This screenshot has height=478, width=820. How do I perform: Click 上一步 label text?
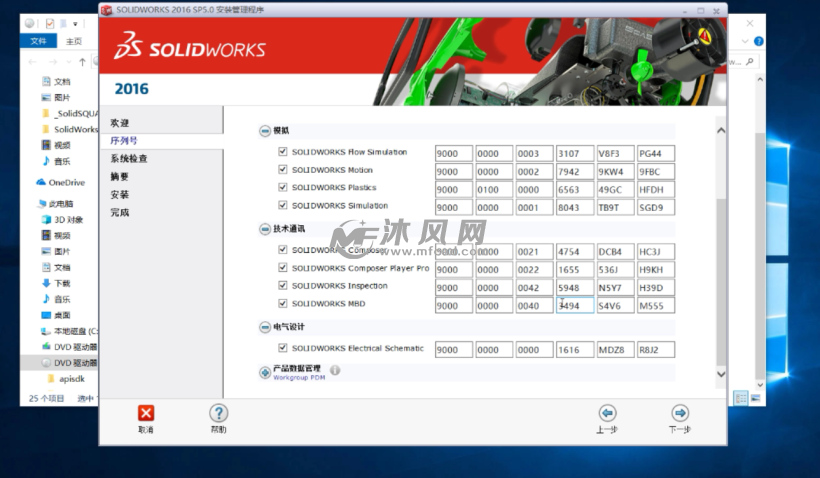coord(607,429)
